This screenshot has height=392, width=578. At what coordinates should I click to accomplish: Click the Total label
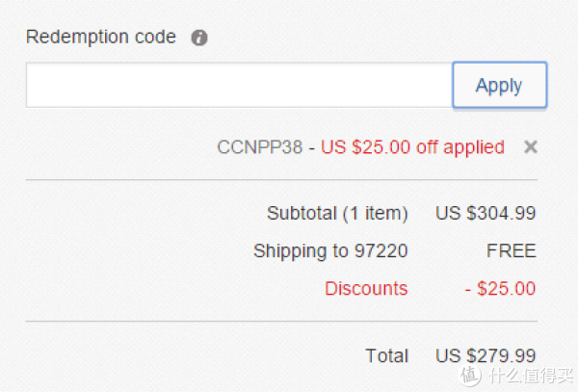[386, 356]
